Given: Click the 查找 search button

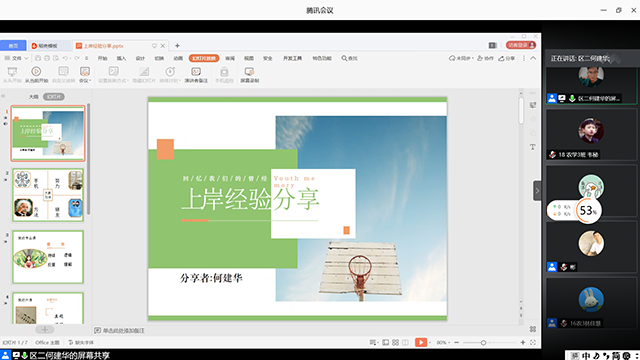Looking at the screenshot, I should (349, 58).
